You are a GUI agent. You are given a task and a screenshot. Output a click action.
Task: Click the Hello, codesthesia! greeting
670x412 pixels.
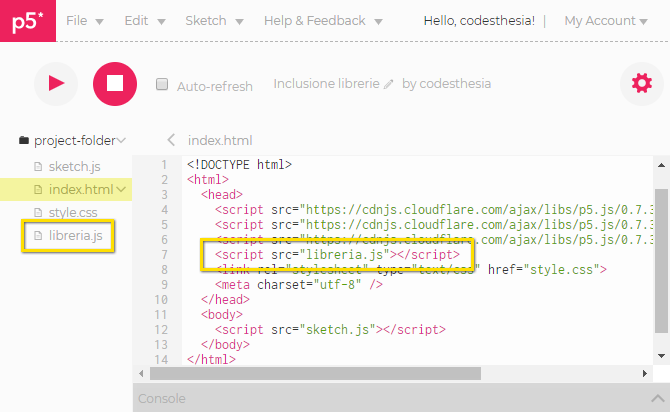479,21
